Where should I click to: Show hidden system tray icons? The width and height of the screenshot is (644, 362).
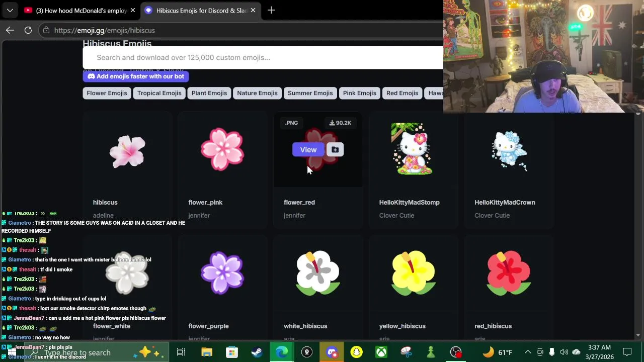[x=528, y=352]
